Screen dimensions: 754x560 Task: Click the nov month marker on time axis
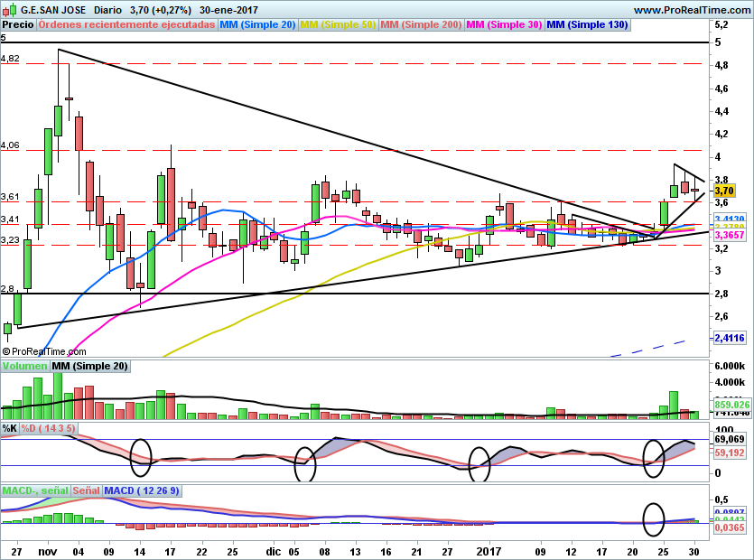click(48, 551)
